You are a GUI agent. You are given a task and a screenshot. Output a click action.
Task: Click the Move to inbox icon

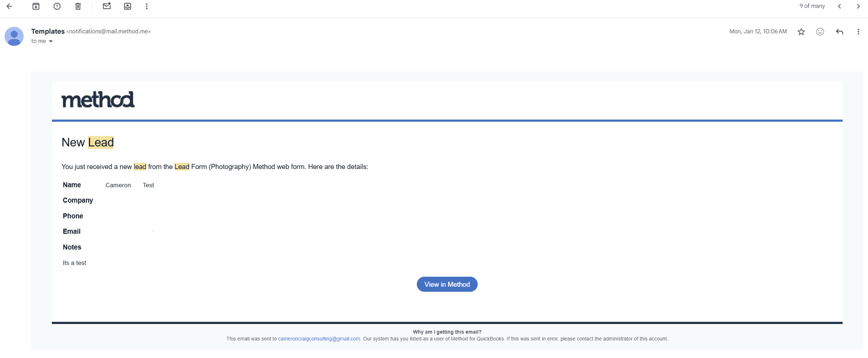(127, 6)
